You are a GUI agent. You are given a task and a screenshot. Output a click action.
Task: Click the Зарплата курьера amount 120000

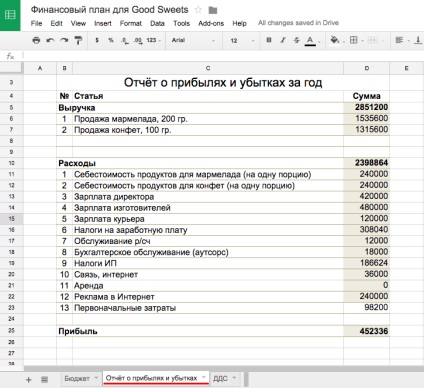pos(366,219)
